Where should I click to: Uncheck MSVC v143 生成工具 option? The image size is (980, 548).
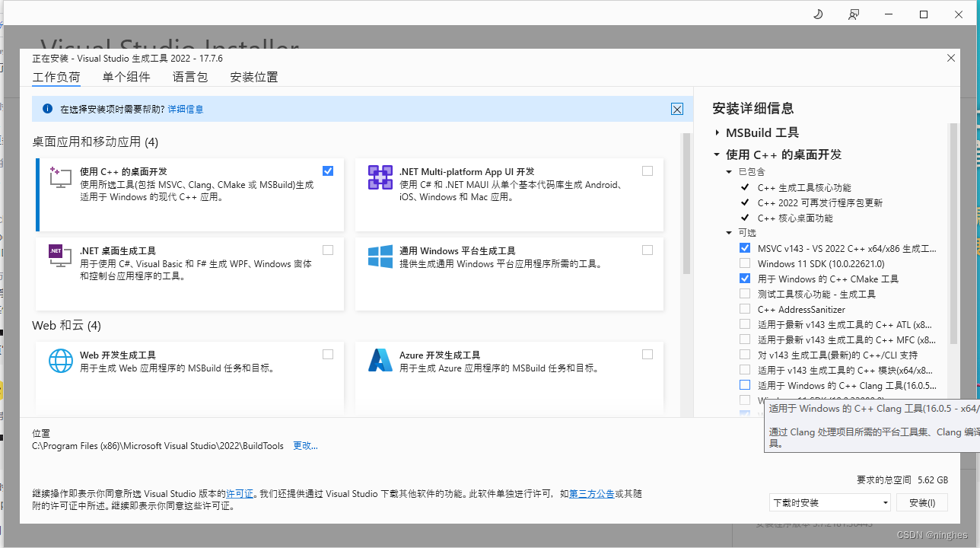pos(744,248)
